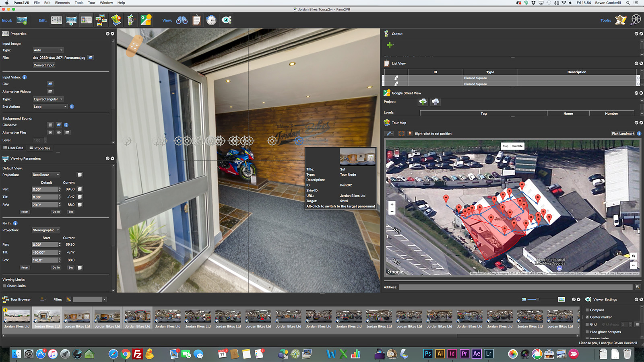Click the Input Video info icon
Screen dimensions: 644x362
tap(25, 77)
